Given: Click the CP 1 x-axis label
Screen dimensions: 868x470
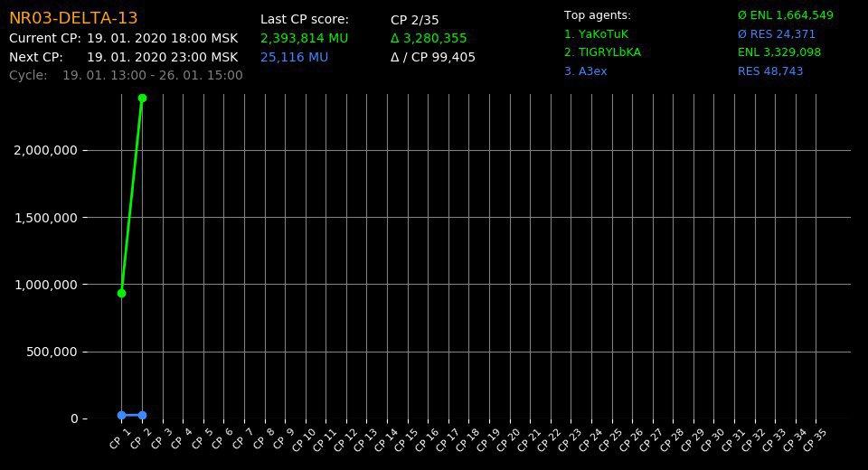Looking at the screenshot, I should 119,438.
